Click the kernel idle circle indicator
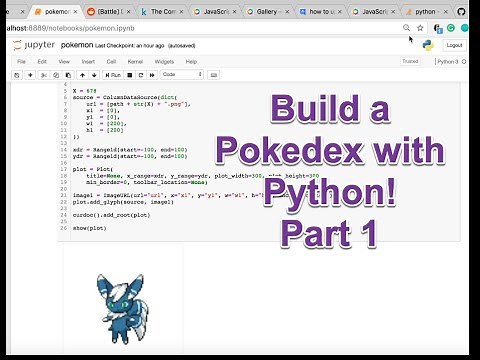The height and width of the screenshot is (360, 480). (x=464, y=62)
